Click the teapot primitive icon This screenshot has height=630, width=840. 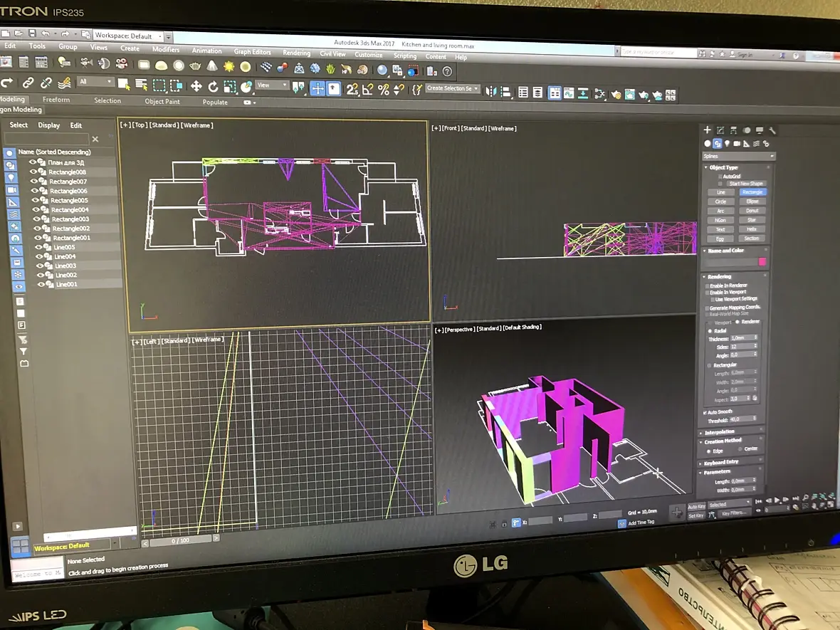(x=195, y=66)
